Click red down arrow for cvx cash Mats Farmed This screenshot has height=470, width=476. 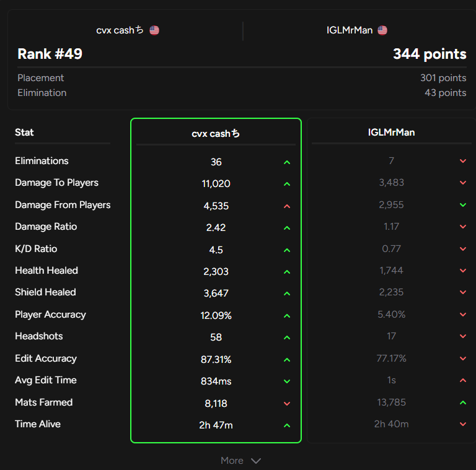pos(287,404)
